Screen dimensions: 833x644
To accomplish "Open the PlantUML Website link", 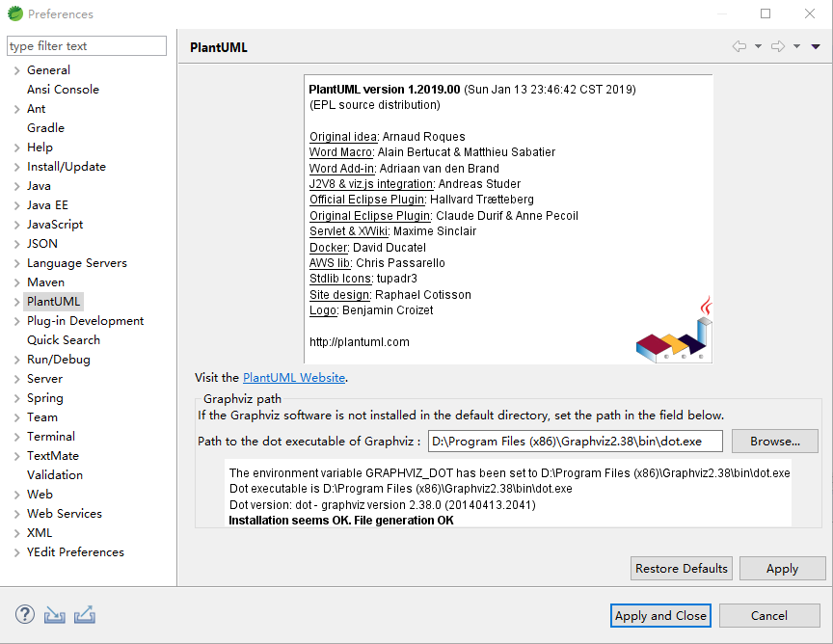I will (x=294, y=378).
